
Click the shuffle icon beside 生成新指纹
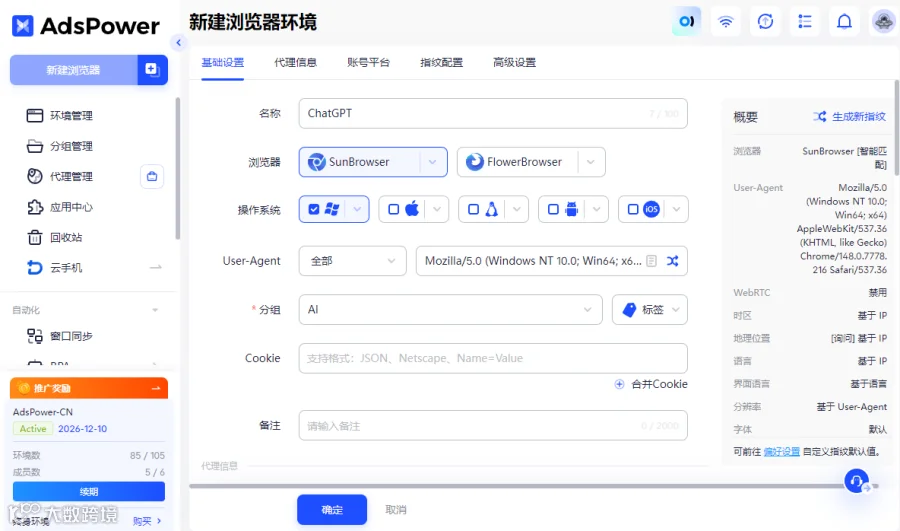[x=820, y=117]
